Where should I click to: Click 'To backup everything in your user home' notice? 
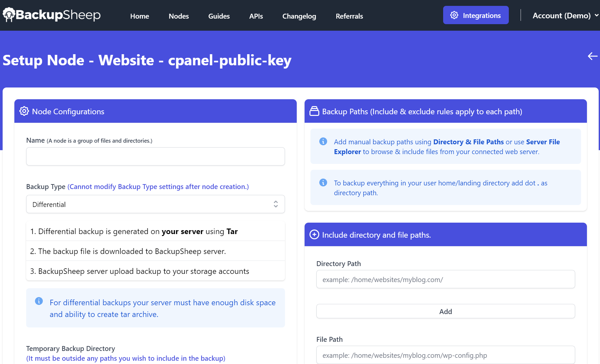point(446,187)
